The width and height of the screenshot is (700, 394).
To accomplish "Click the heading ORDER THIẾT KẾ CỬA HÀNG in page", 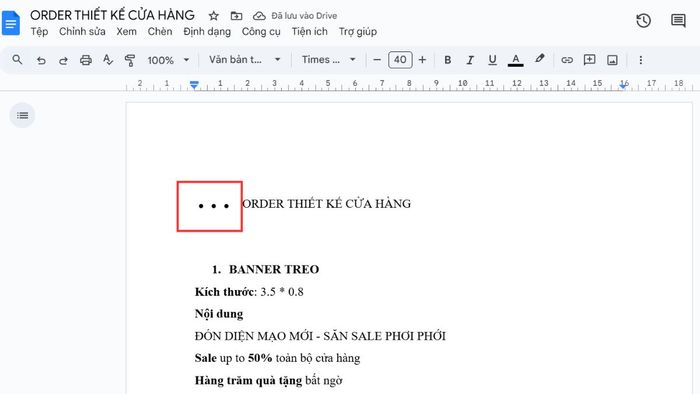I will (x=326, y=203).
